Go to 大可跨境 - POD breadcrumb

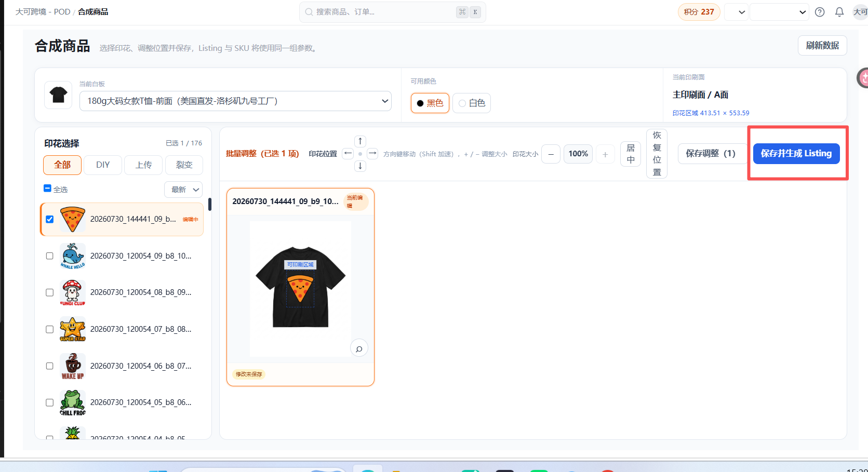click(43, 12)
